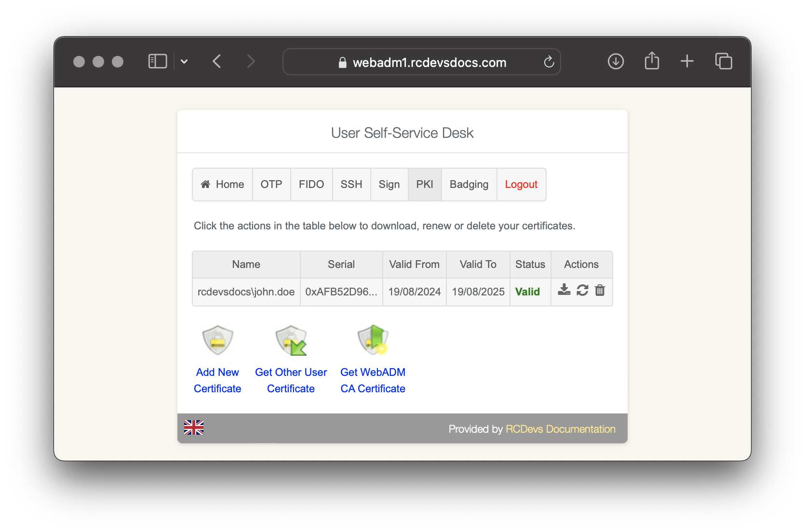Open the RCDevs Documentation link
Screen dimensions: 805x532
coord(560,429)
